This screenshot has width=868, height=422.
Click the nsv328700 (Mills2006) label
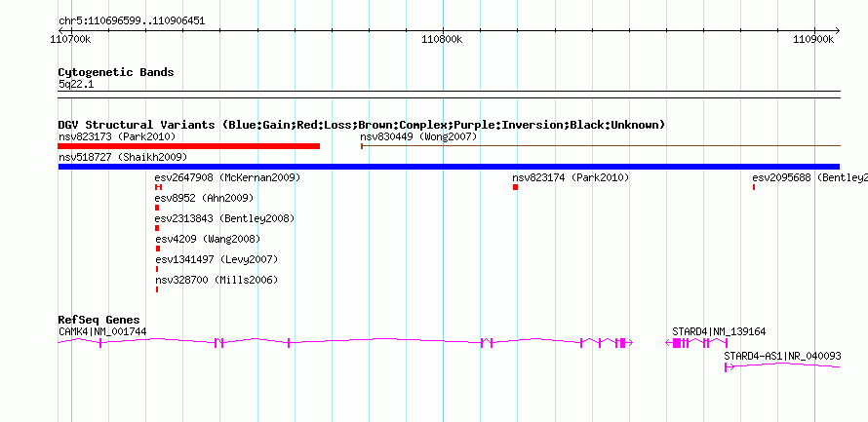(217, 280)
